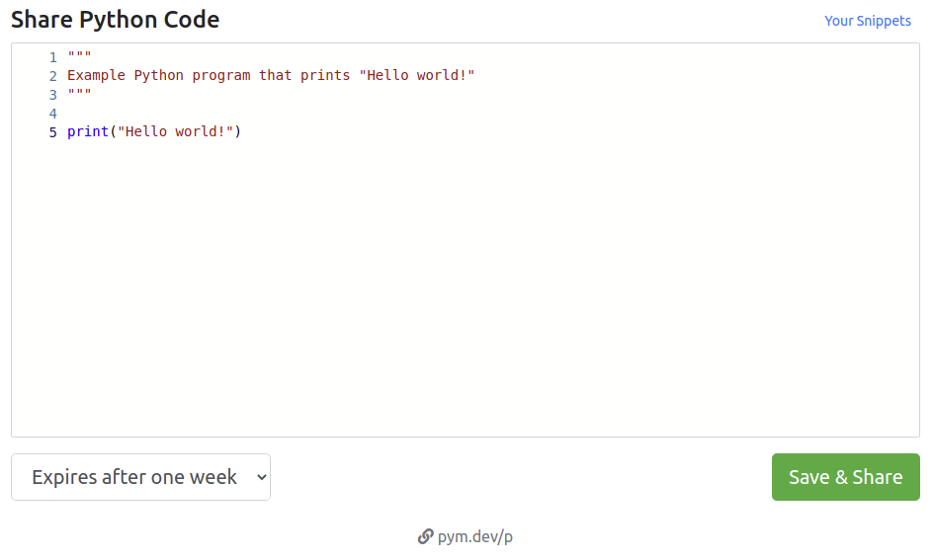This screenshot has height=560, width=934.
Task: Click the closing triple quotes on line 3
Action: (x=79, y=92)
